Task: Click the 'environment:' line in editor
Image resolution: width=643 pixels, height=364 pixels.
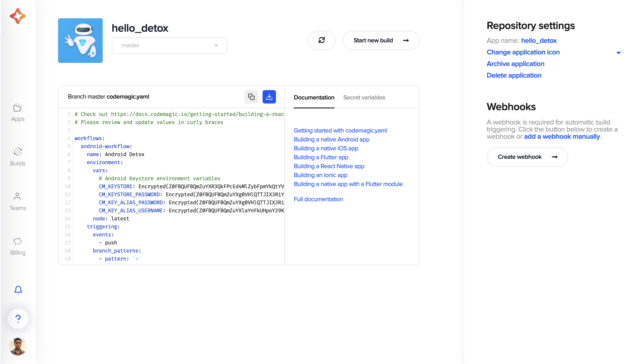Action: click(105, 163)
